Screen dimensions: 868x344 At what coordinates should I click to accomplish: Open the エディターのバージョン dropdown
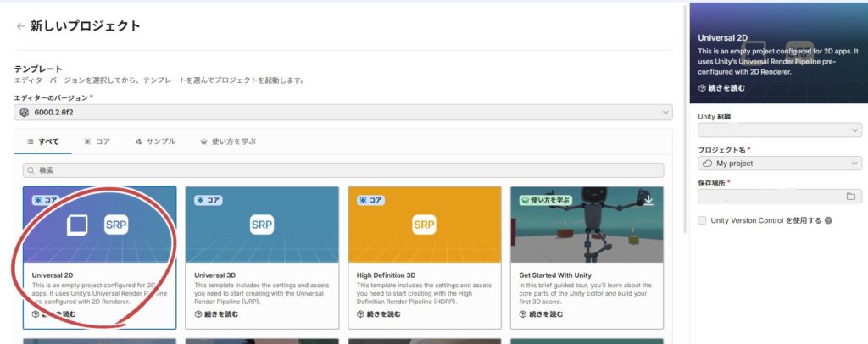coord(343,112)
